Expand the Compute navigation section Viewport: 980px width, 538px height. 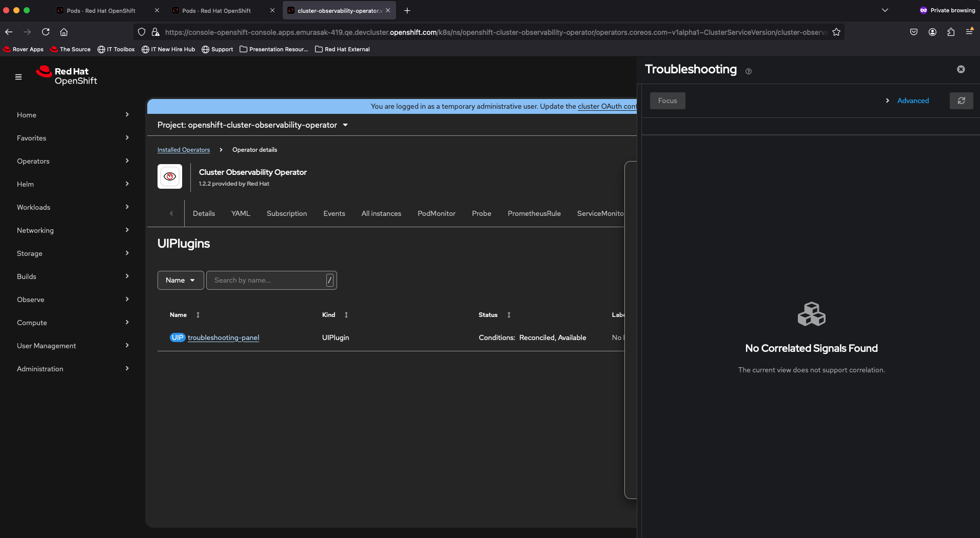click(x=73, y=323)
